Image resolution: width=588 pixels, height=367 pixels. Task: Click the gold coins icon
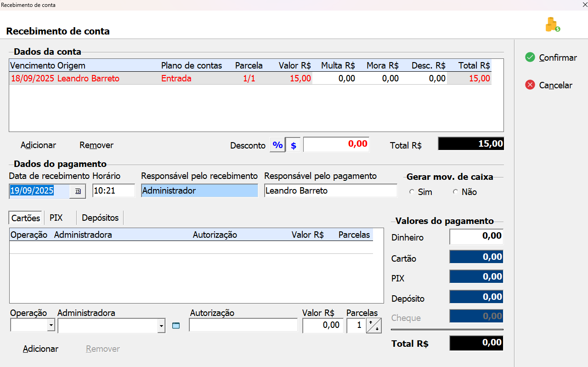(552, 24)
